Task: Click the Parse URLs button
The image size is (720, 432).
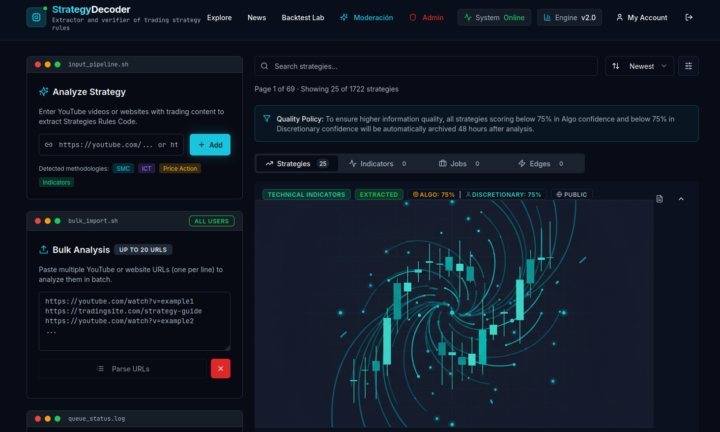Action: point(123,369)
